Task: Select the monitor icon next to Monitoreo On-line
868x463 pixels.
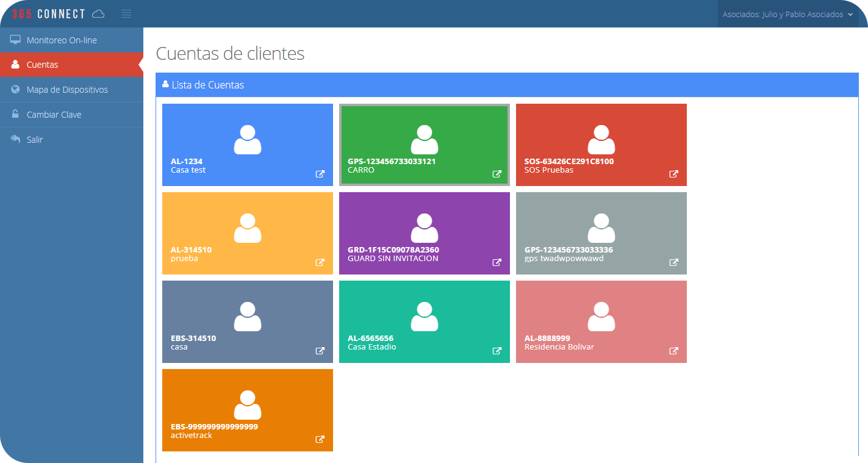Action: pos(15,39)
